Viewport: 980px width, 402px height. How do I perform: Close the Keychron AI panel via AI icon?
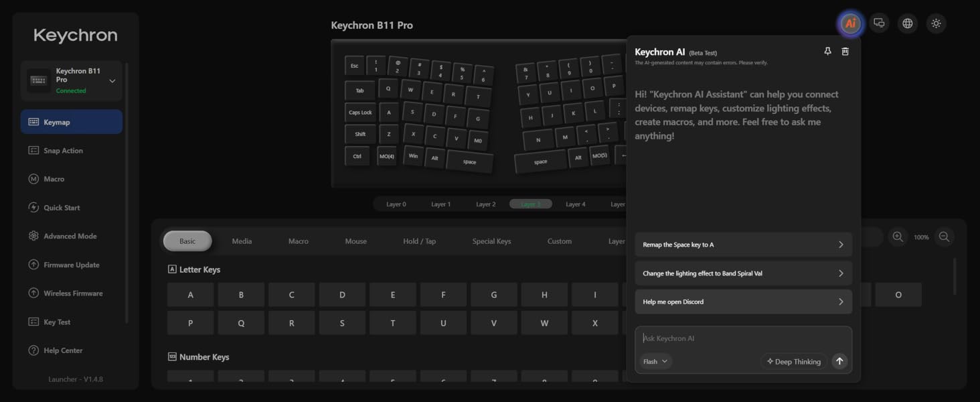pos(851,23)
